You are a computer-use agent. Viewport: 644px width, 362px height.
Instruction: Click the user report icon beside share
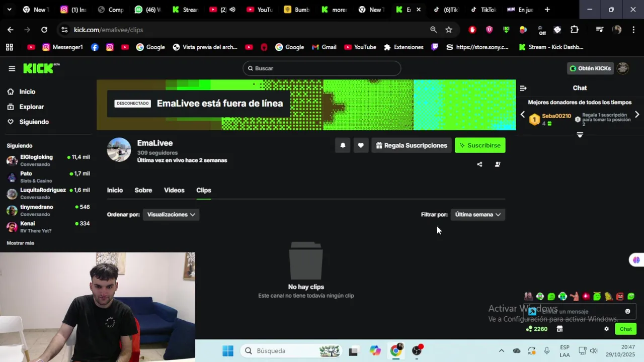(x=498, y=164)
